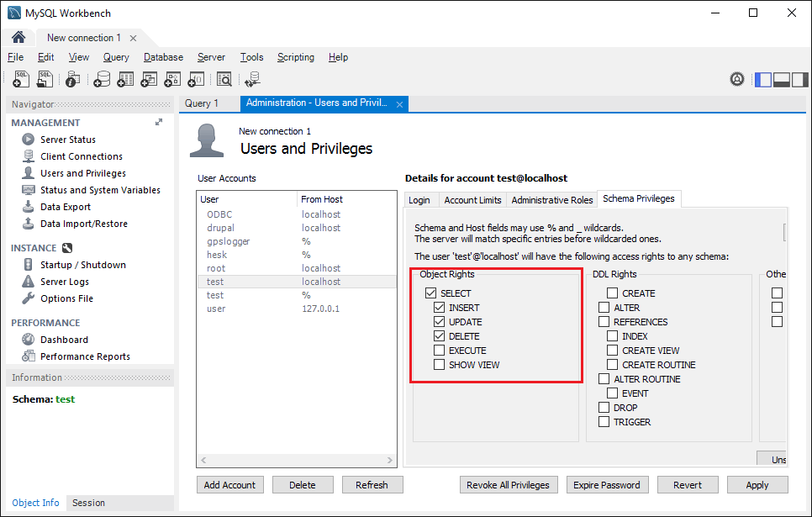
Task: Reconnect to DBMS toolbar icon
Action: [x=252, y=79]
